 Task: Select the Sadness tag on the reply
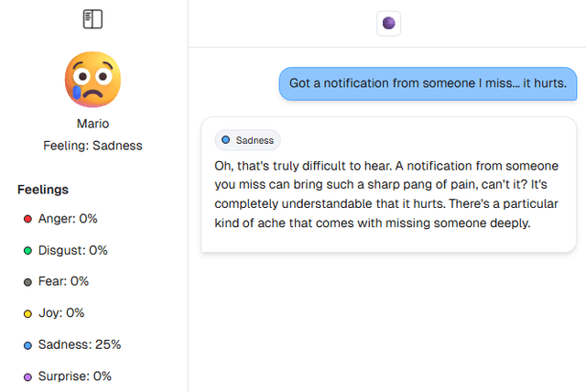click(x=247, y=140)
